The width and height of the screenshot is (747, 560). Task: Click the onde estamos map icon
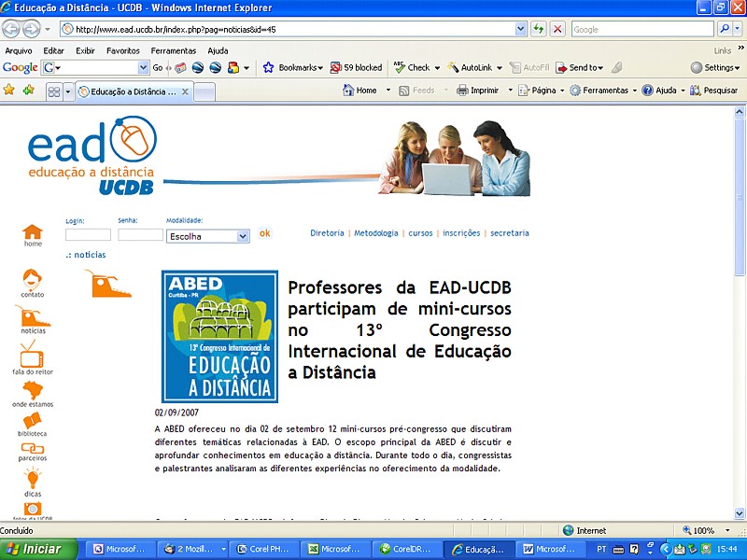[x=33, y=389]
